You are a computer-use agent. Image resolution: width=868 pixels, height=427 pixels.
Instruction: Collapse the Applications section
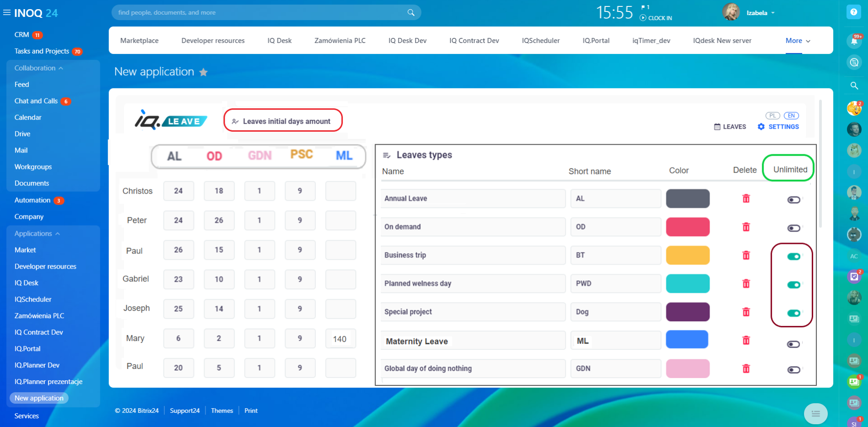(37, 233)
